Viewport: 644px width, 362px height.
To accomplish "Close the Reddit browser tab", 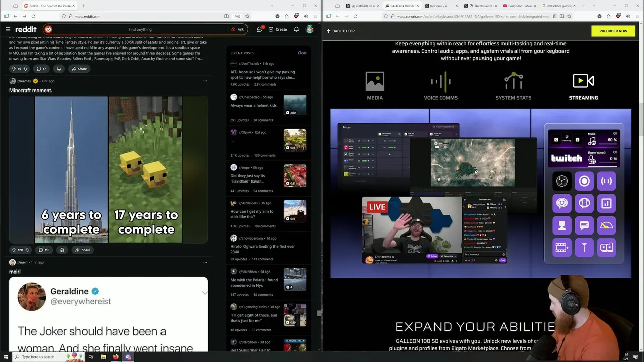I will tap(74, 6).
